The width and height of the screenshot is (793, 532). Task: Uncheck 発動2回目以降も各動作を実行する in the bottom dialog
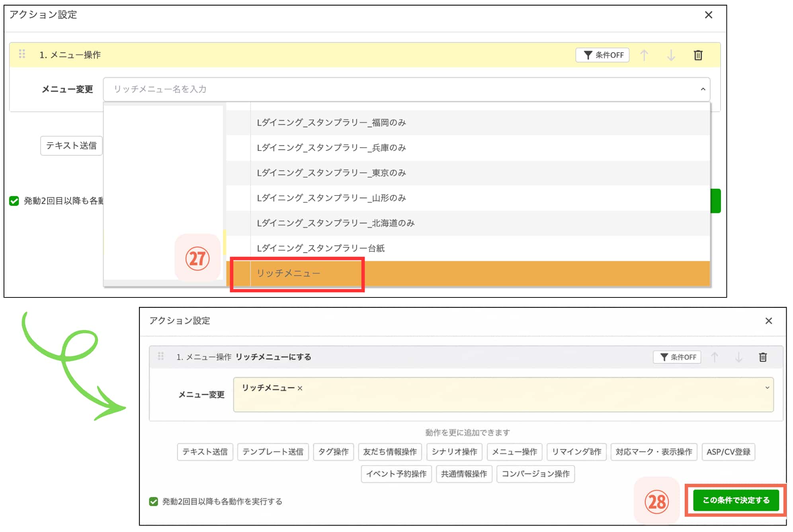pos(153,502)
